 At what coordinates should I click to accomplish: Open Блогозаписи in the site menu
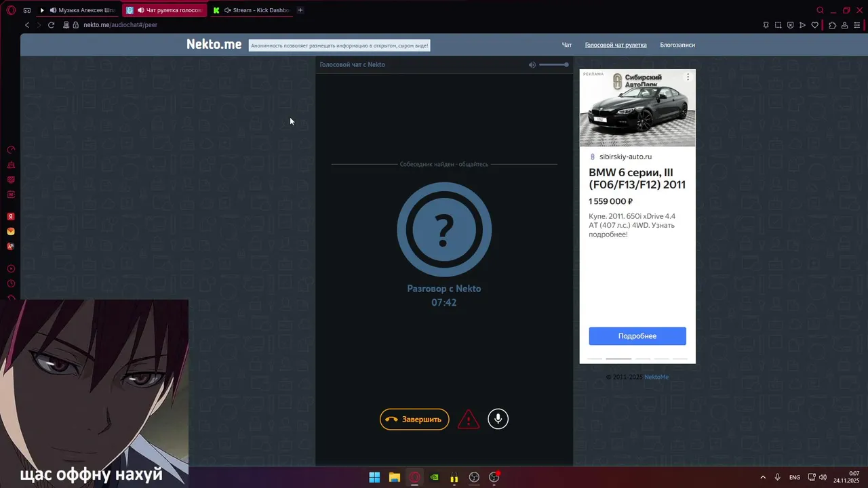677,45
